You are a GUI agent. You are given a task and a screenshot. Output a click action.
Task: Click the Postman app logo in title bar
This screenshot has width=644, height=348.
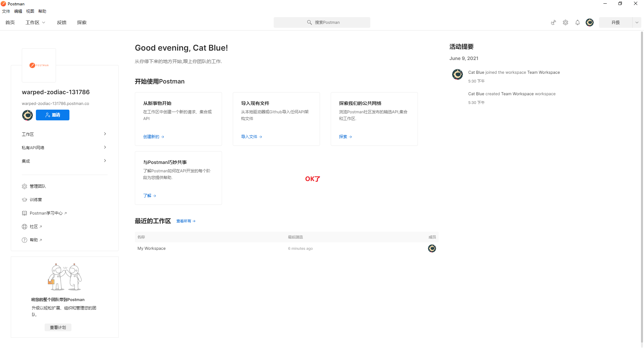[x=3, y=4]
